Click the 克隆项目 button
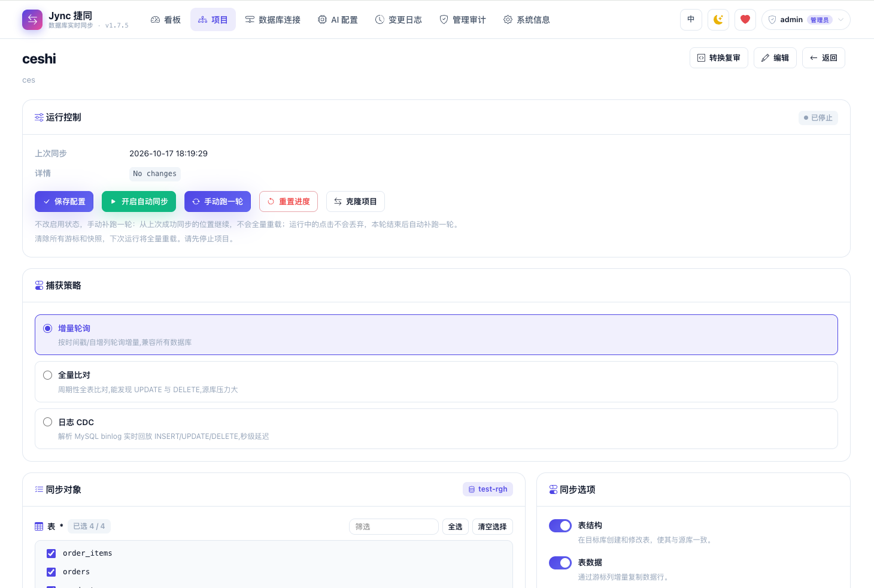The width and height of the screenshot is (874, 588). click(356, 202)
